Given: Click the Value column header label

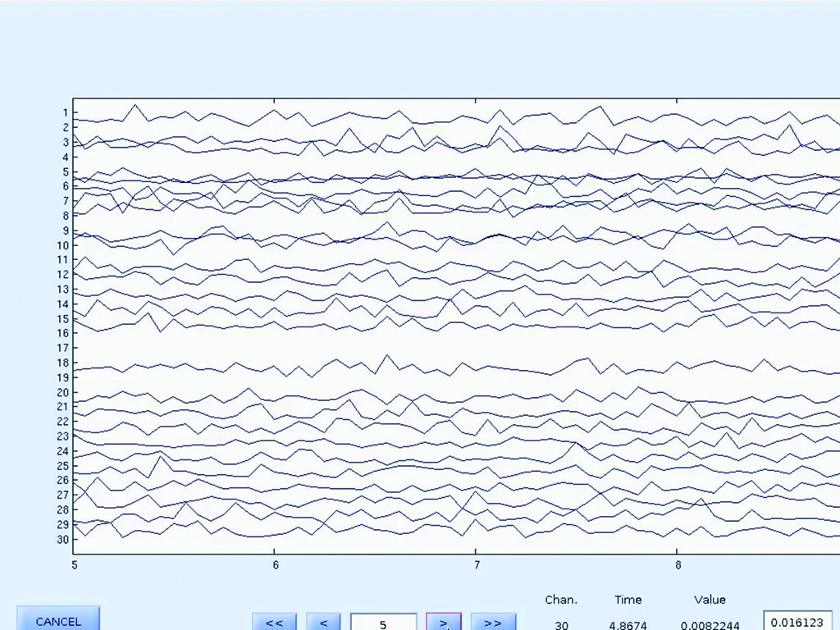Looking at the screenshot, I should [709, 600].
